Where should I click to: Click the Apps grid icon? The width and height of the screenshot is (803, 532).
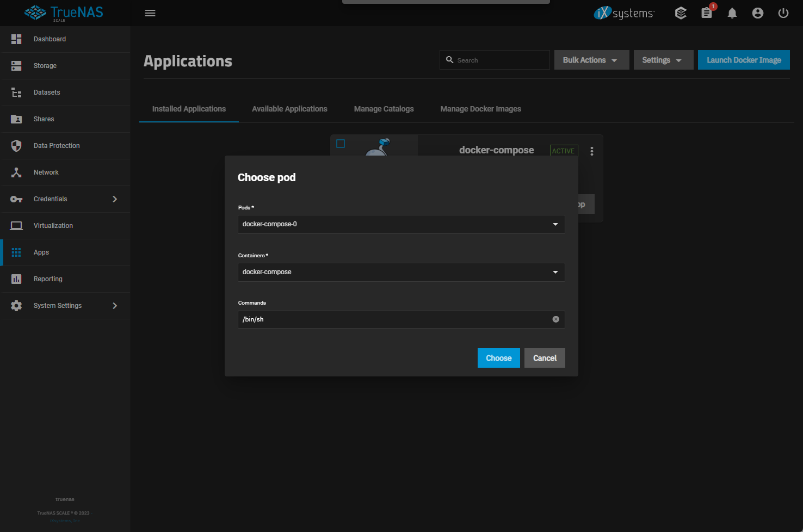(16, 252)
